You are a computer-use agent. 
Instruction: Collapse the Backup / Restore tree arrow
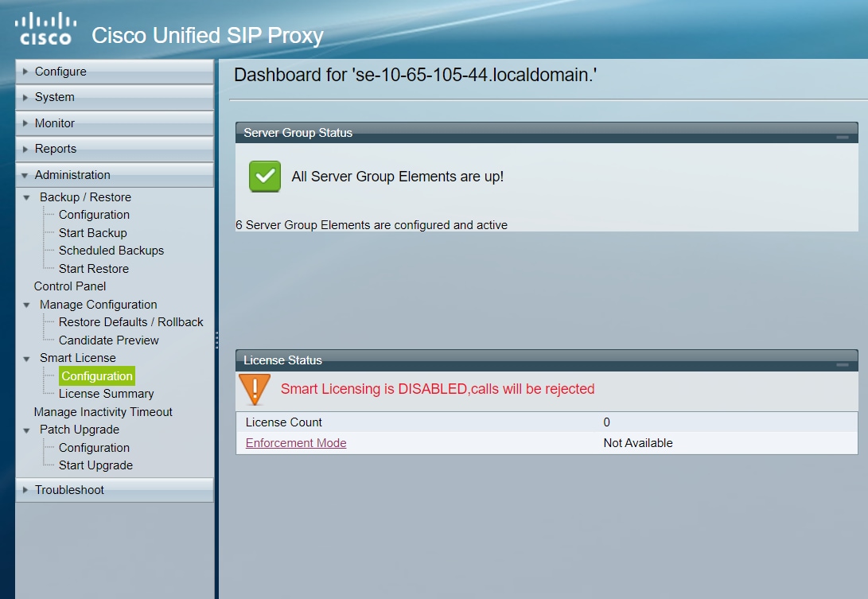click(x=26, y=197)
